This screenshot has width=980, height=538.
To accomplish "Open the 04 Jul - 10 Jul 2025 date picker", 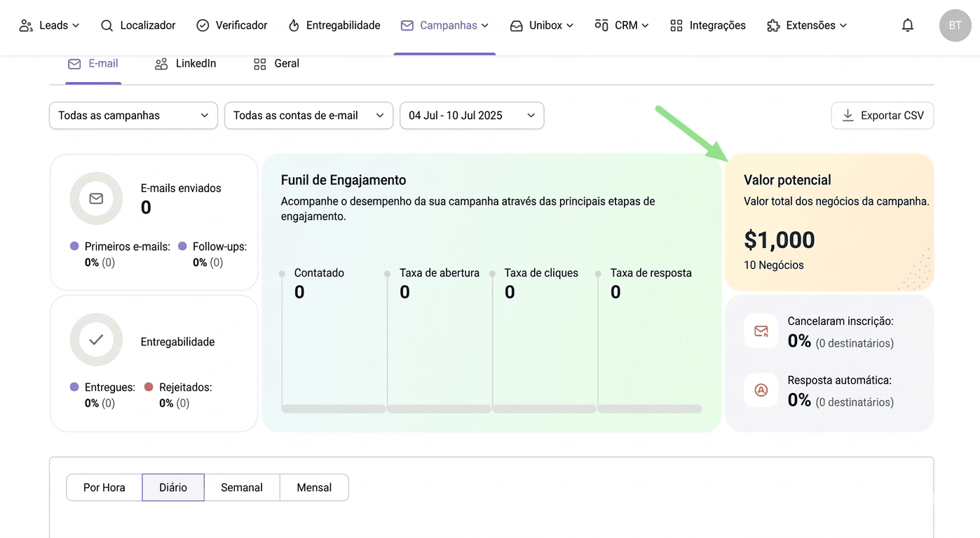I will pyautogui.click(x=471, y=116).
